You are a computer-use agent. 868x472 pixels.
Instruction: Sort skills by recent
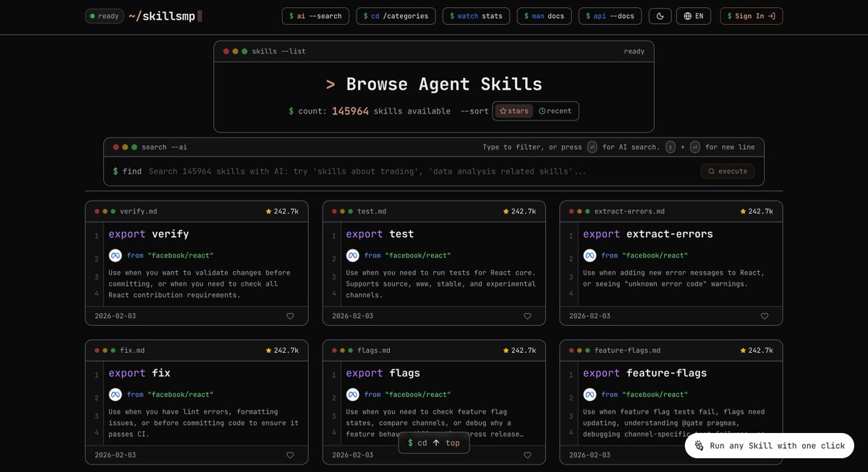point(556,111)
